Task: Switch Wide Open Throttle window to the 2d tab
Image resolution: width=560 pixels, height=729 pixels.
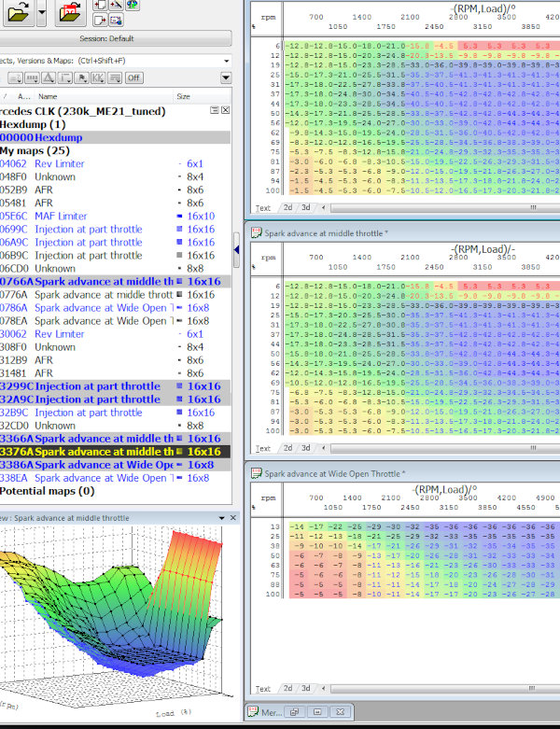Action: click(x=288, y=688)
